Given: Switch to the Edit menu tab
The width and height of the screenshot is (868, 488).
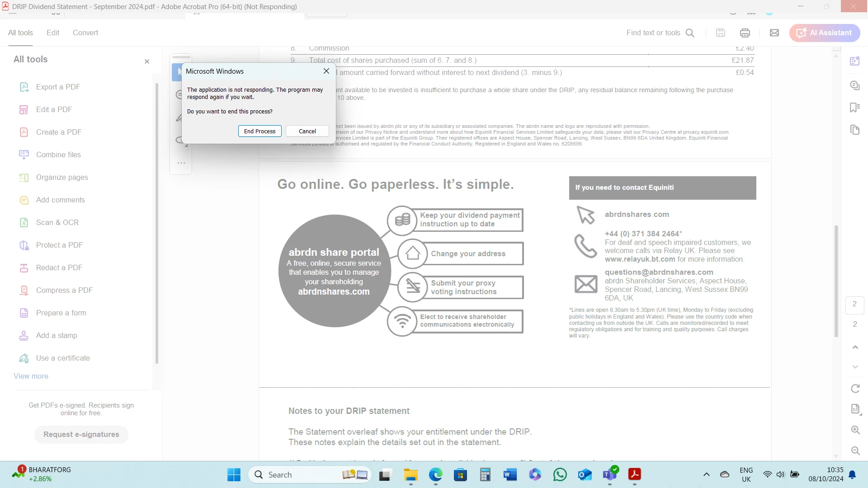Looking at the screenshot, I should point(53,33).
